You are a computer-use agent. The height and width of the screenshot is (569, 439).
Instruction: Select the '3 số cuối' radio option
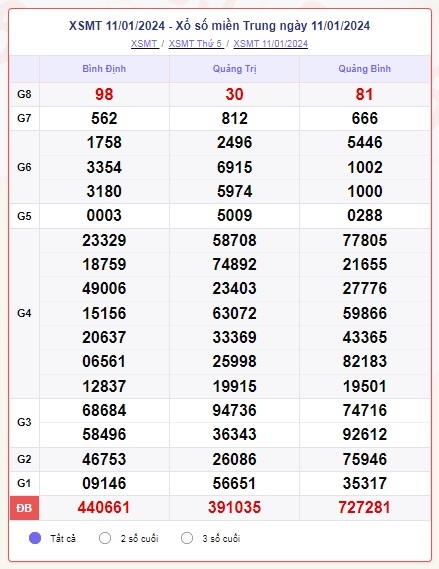[x=187, y=538]
